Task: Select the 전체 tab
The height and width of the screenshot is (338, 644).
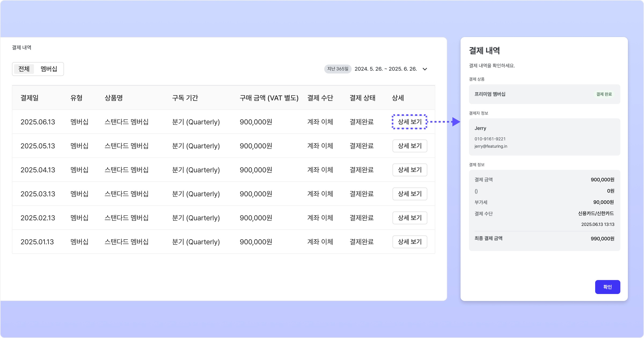Action: pos(24,69)
